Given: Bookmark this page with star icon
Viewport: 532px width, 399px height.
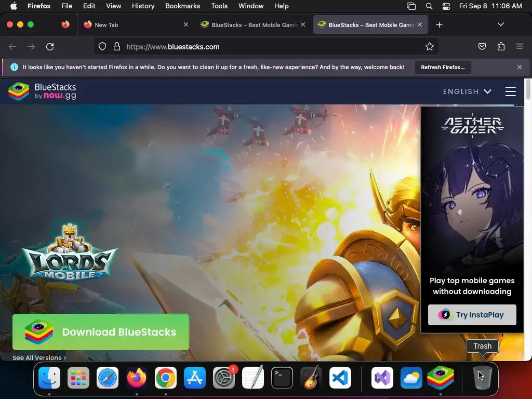Looking at the screenshot, I should tap(430, 47).
